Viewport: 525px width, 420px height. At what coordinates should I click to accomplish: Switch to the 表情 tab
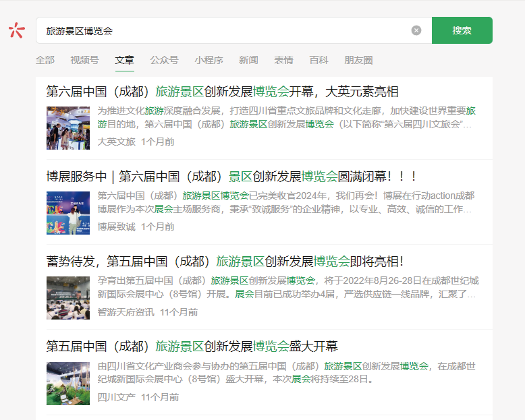coord(283,60)
